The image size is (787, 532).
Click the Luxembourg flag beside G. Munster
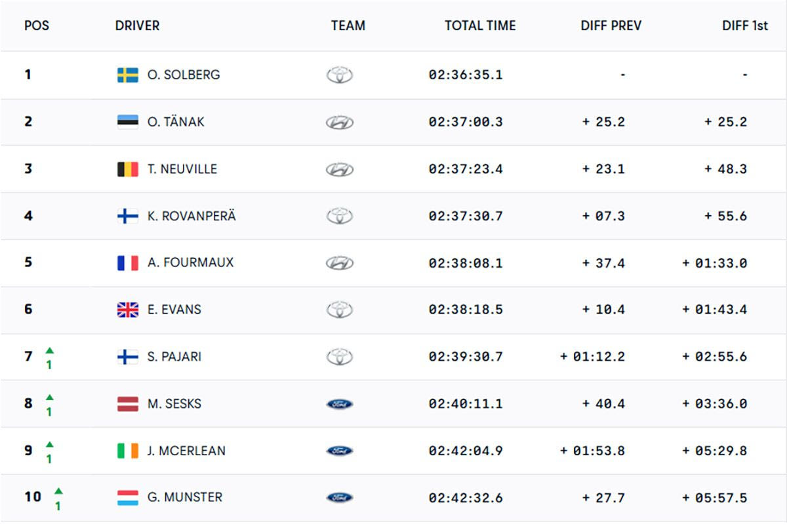[127, 497]
